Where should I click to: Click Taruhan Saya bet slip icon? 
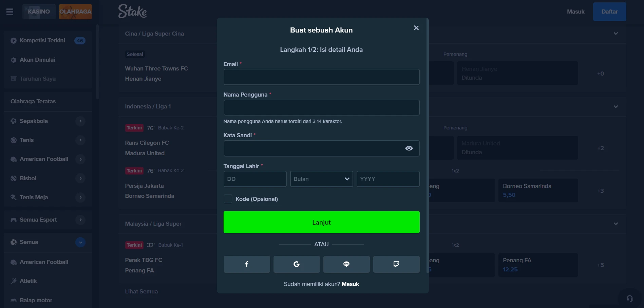coord(14,79)
